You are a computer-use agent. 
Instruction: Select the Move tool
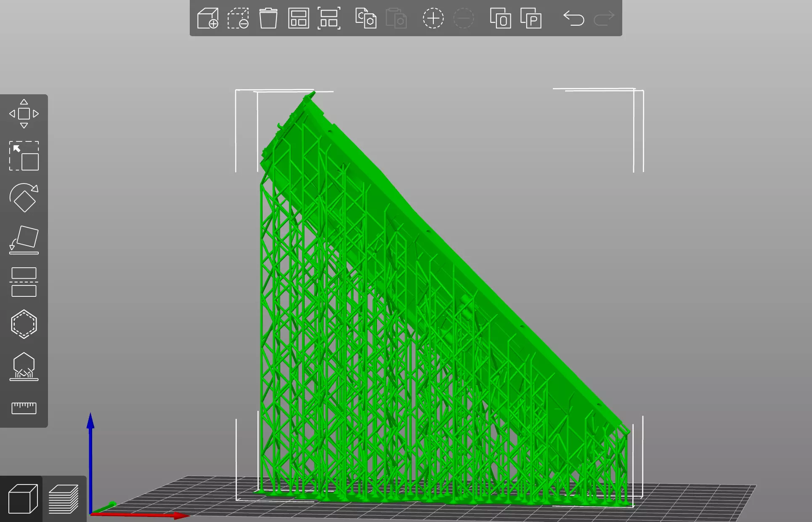coord(24,114)
